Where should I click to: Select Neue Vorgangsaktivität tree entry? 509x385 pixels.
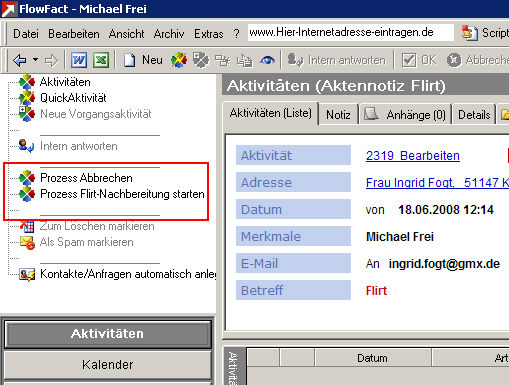coord(96,114)
